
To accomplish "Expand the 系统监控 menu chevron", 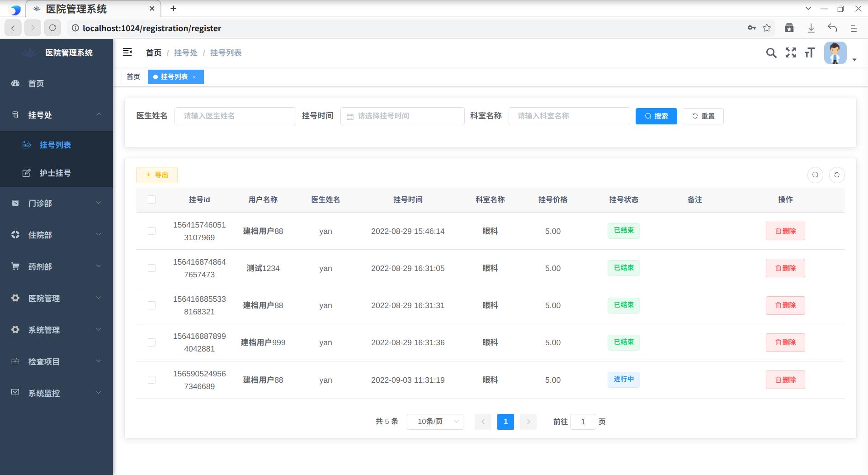I will (99, 393).
